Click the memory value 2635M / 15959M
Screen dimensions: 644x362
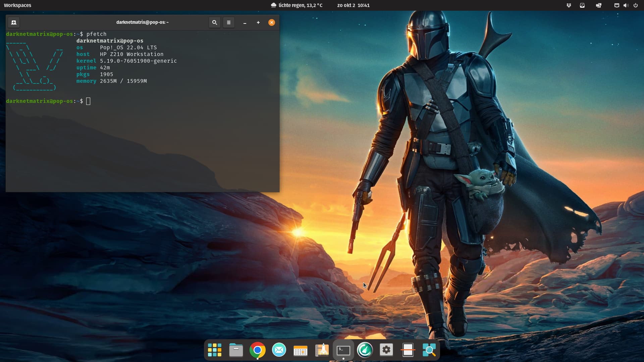point(123,81)
